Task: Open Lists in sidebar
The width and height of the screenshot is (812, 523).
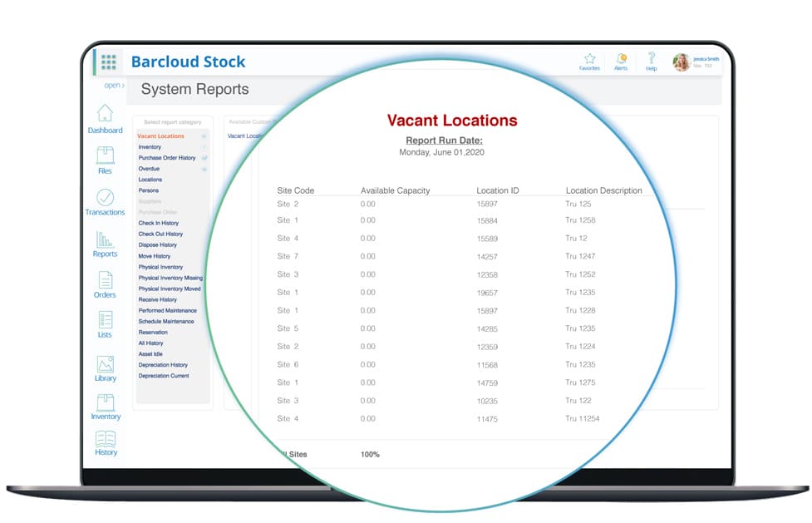Action: coord(105,324)
